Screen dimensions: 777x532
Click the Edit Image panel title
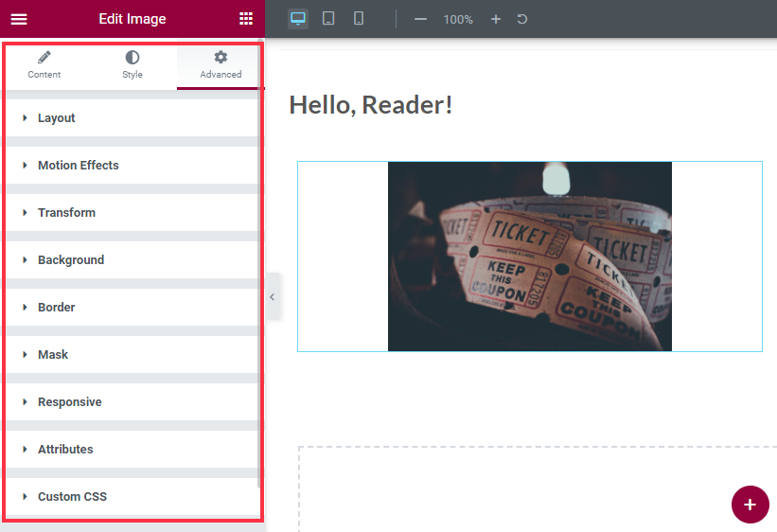point(132,19)
